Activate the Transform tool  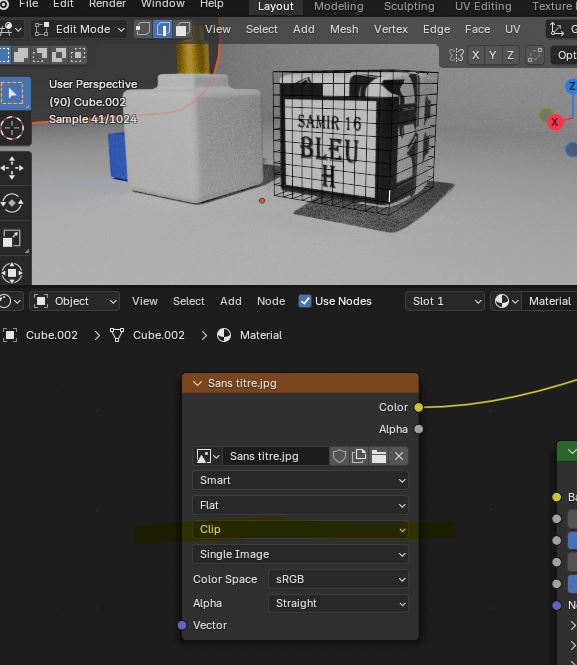click(13, 273)
